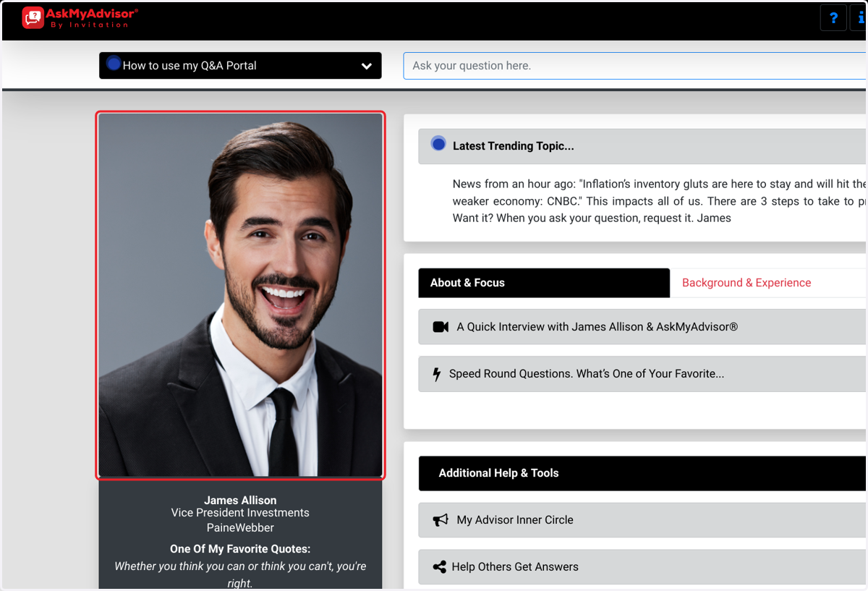Click James Allison's portrait photo
The height and width of the screenshot is (591, 868).
(240, 295)
